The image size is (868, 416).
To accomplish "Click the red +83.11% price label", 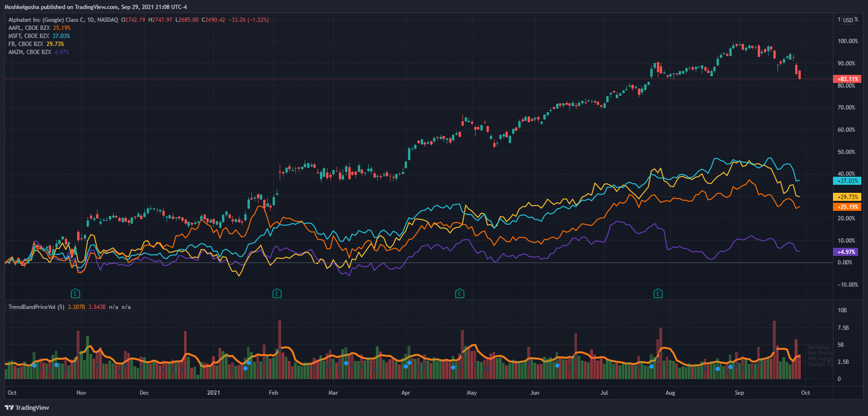I will click(847, 79).
